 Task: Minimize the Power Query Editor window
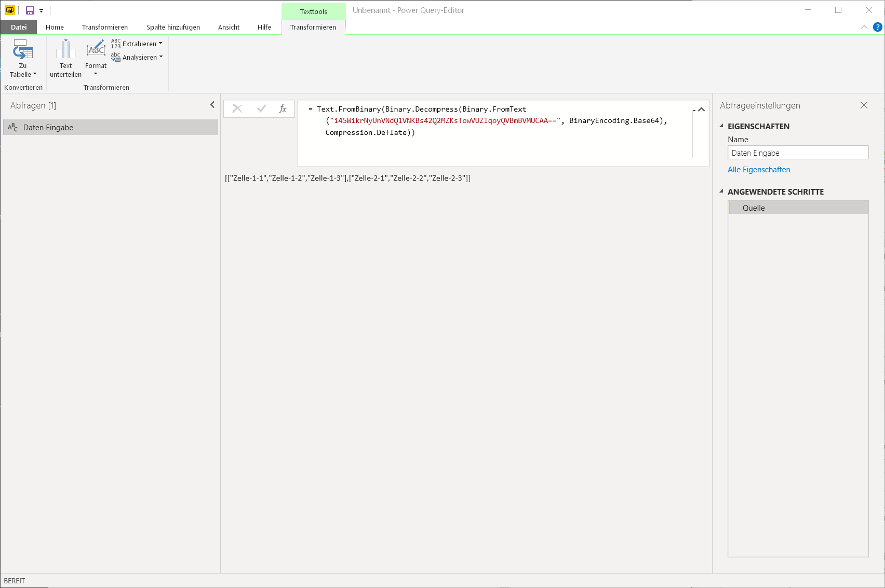coord(808,10)
